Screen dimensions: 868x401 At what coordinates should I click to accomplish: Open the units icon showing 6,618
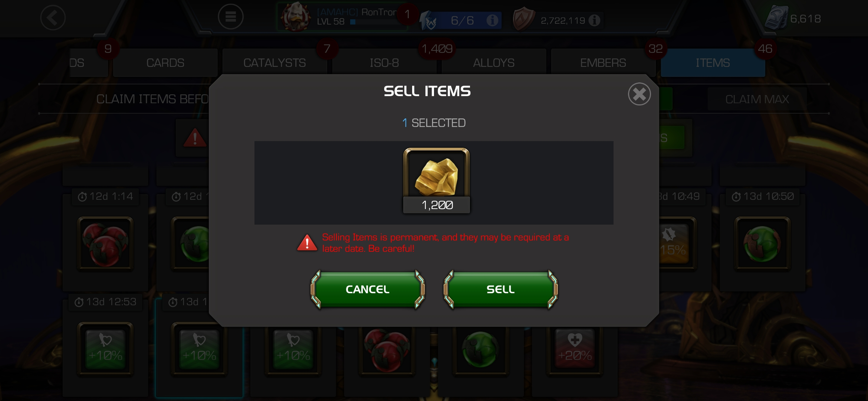776,19
